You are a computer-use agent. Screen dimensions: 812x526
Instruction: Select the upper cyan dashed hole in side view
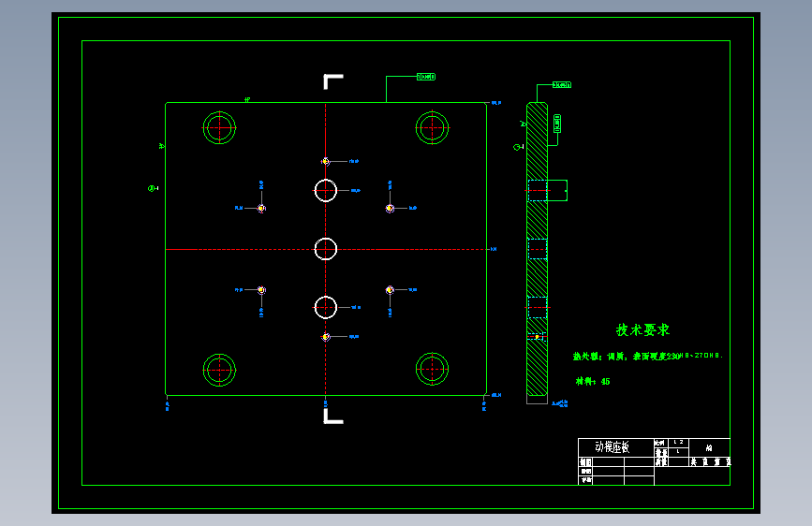(537, 191)
